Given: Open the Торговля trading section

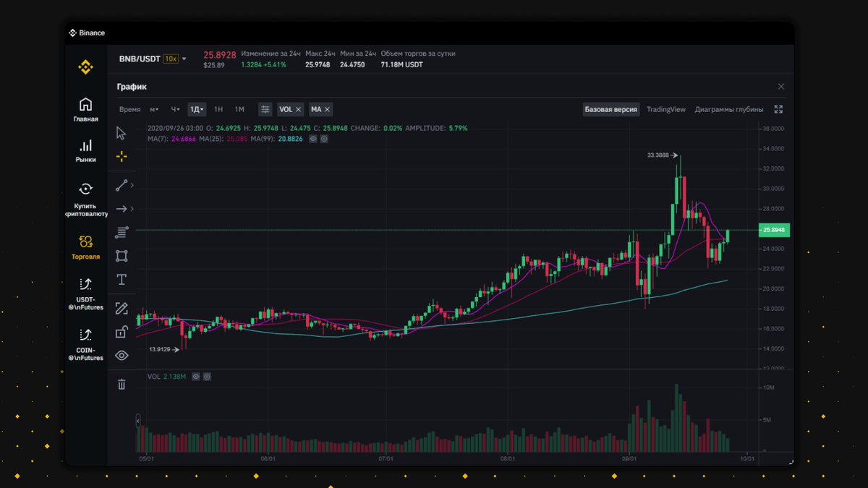Looking at the screenshot, I should 85,247.
